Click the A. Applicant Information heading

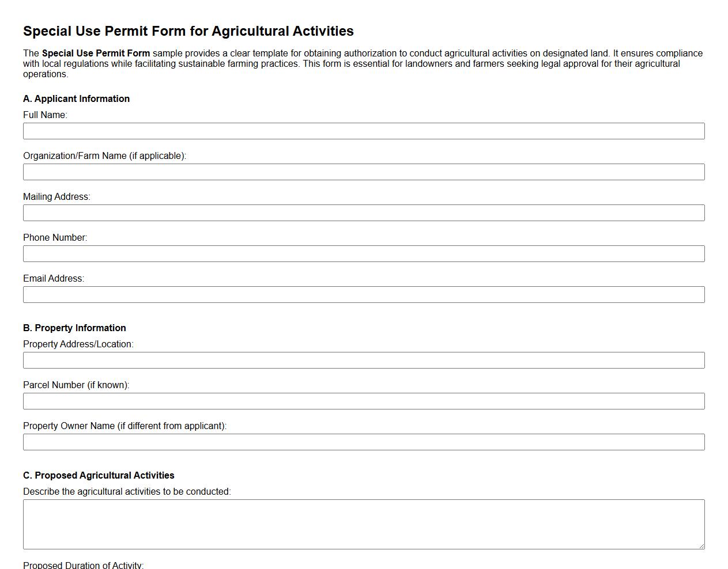77,98
